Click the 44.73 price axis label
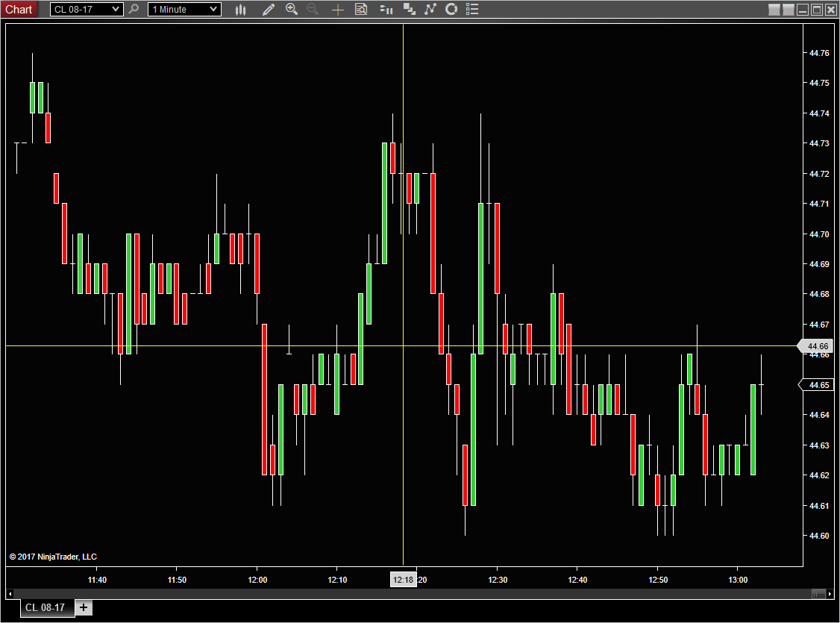This screenshot has width=840, height=623. [x=819, y=143]
